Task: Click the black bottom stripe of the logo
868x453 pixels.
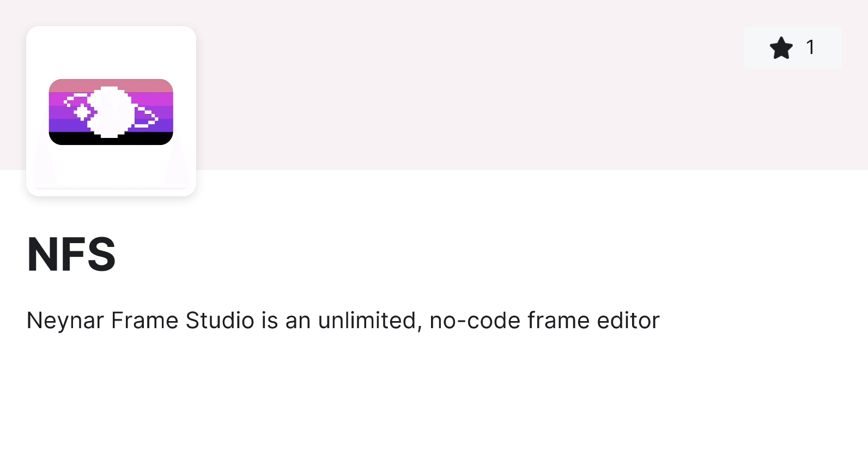Action: pos(111,138)
